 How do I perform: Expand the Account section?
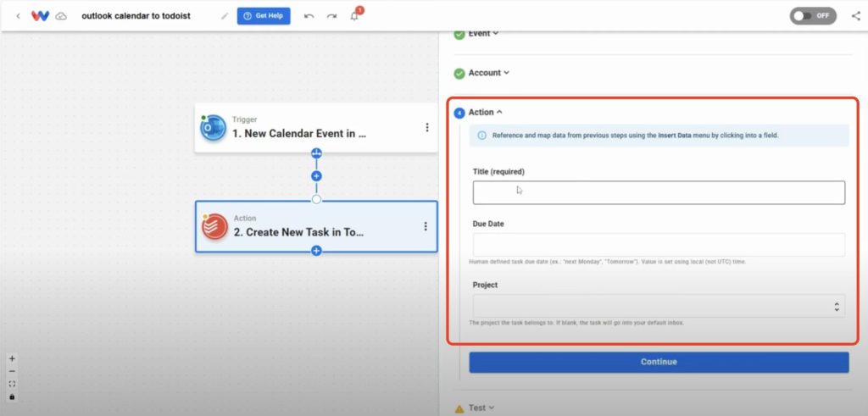[x=489, y=73]
